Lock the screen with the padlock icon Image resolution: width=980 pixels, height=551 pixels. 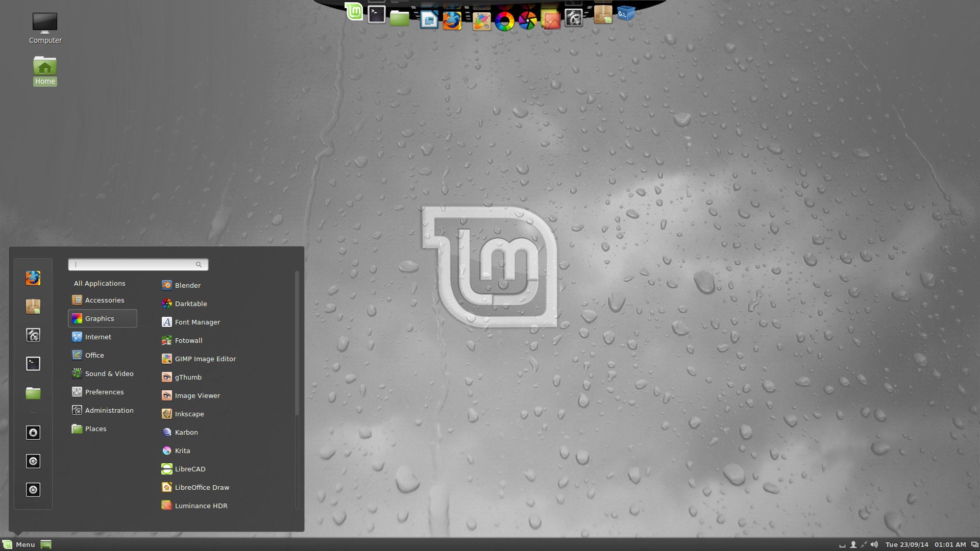click(x=33, y=432)
